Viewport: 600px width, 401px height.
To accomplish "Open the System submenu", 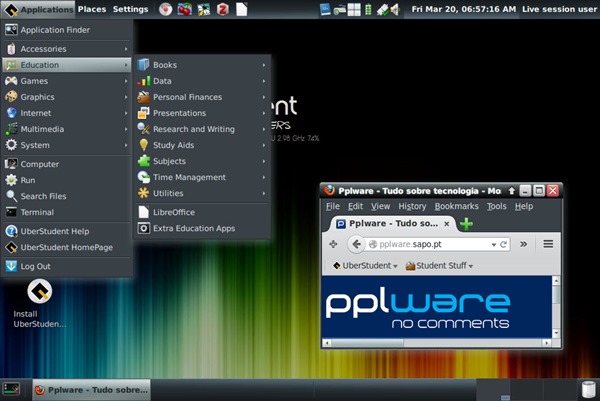I will [67, 145].
